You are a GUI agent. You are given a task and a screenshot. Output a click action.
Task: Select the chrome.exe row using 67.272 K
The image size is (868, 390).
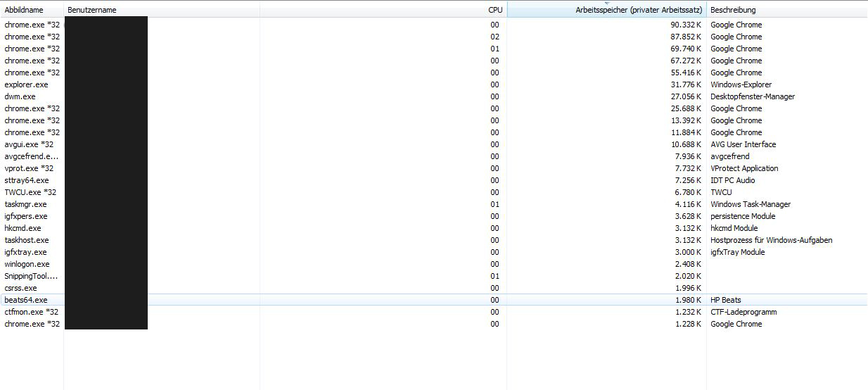(x=434, y=61)
